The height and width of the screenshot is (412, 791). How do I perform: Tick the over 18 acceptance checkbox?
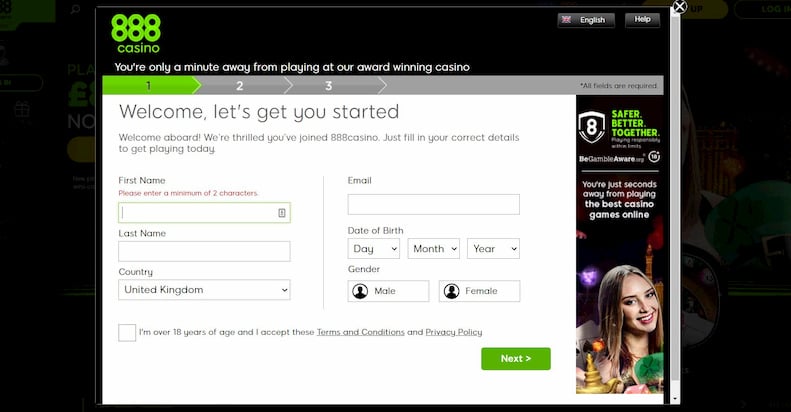[127, 333]
